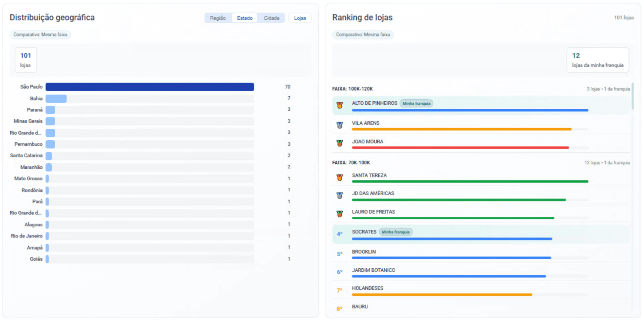Click Minha franquia tag next to SOCRATES

396,232
